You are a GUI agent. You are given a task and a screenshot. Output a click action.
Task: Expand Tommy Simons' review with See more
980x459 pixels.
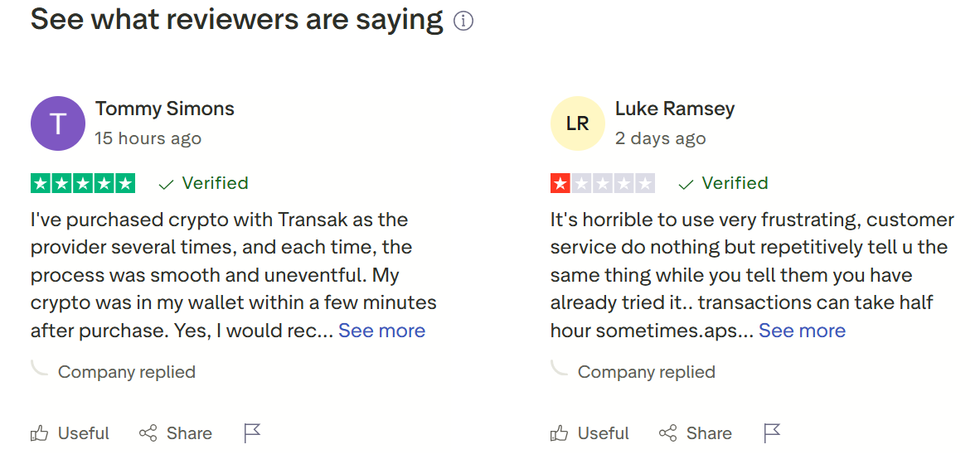(381, 331)
